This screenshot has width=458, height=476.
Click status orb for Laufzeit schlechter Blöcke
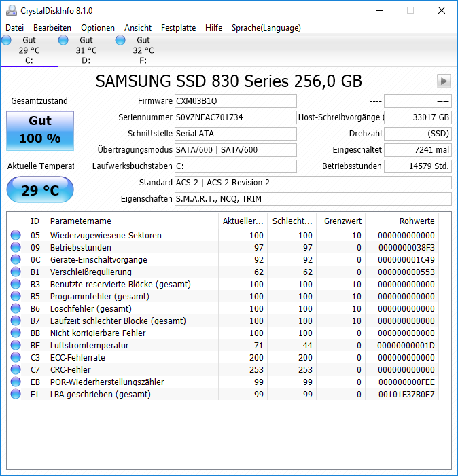click(16, 321)
